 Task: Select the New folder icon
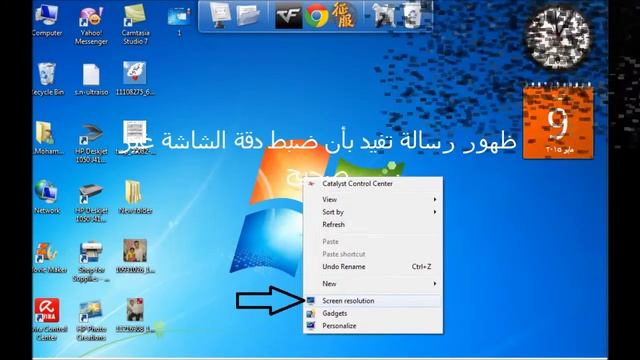click(x=135, y=198)
